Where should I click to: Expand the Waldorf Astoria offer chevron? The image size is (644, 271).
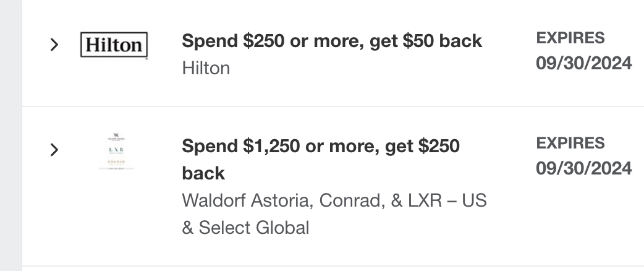pyautogui.click(x=54, y=149)
